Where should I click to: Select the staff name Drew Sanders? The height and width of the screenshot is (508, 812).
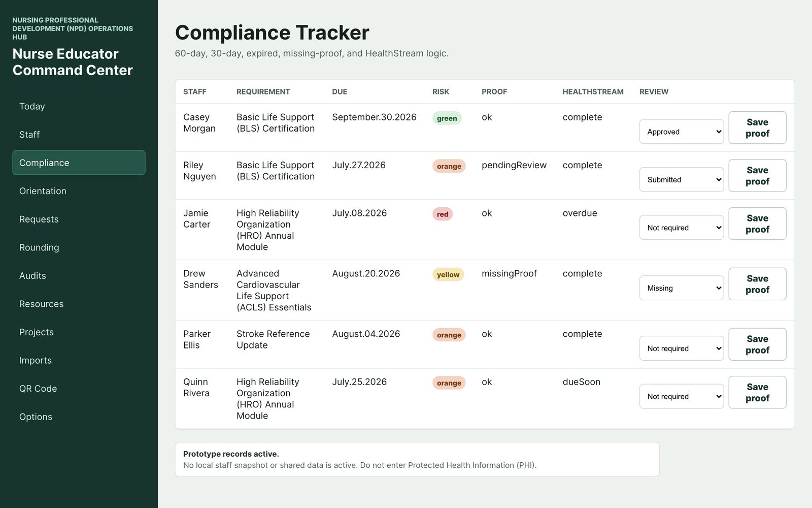[200, 279]
